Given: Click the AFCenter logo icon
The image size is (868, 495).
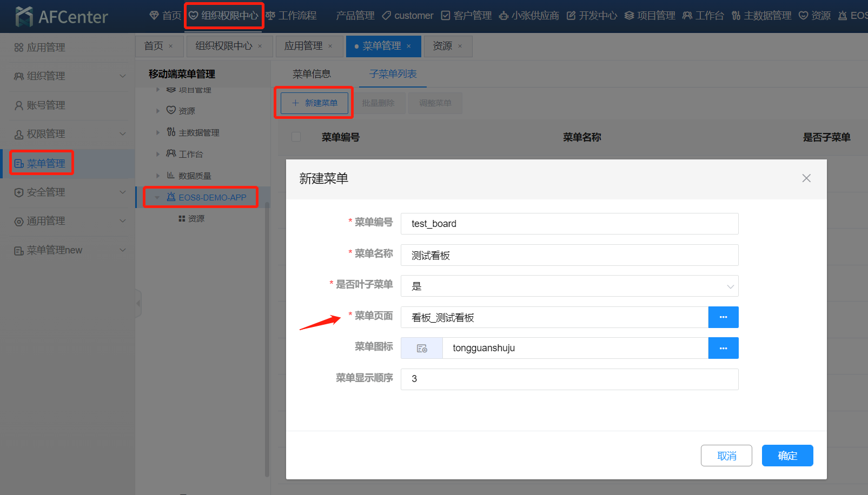Looking at the screenshot, I should click(x=24, y=17).
